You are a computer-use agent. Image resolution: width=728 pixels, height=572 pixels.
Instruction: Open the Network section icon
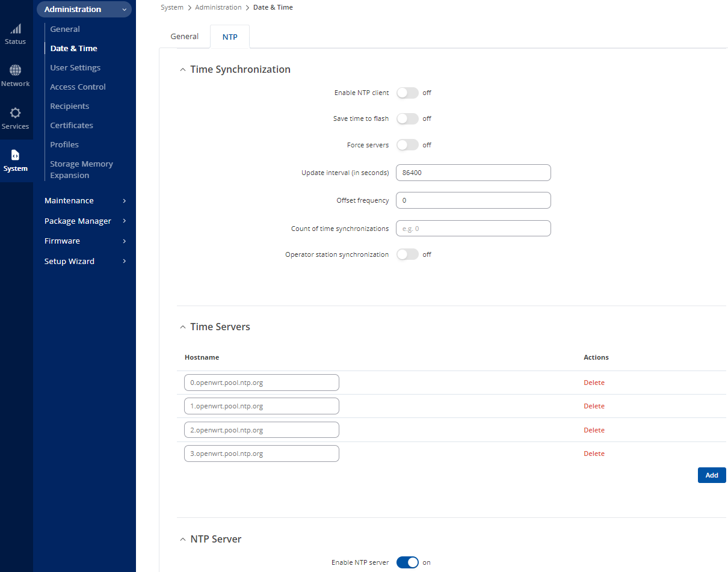click(16, 75)
